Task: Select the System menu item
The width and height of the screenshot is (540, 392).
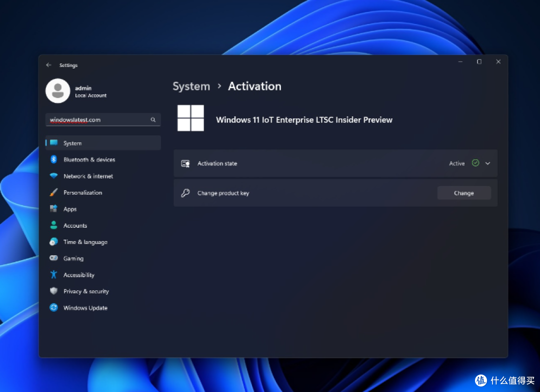Action: tap(72, 143)
